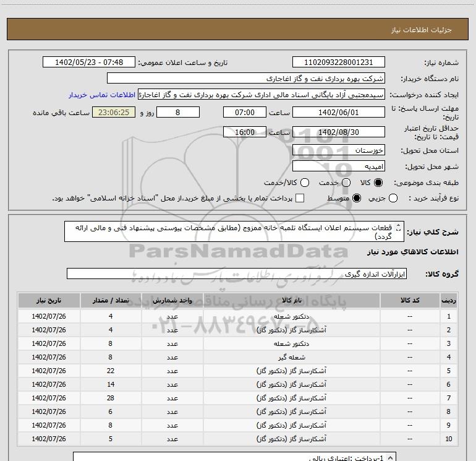Click the description box scroll spinner arrows
This screenshot has width=476, height=461.
(399, 228)
